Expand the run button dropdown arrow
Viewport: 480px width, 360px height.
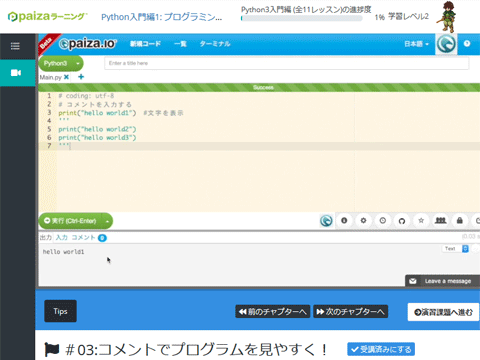click(x=107, y=221)
